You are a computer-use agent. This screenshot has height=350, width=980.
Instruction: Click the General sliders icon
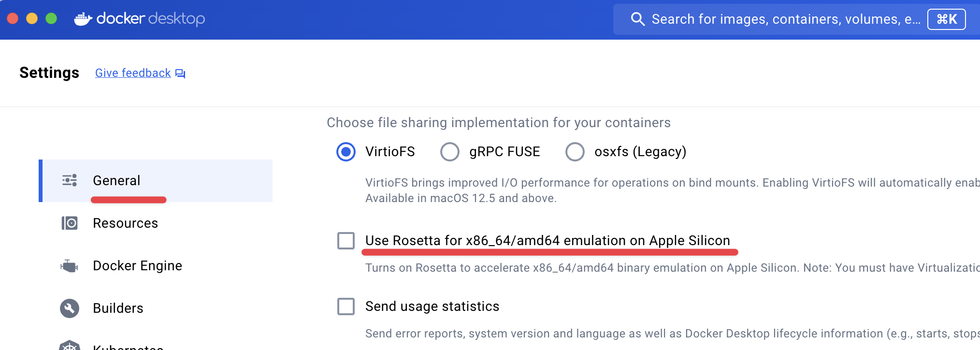(x=70, y=180)
